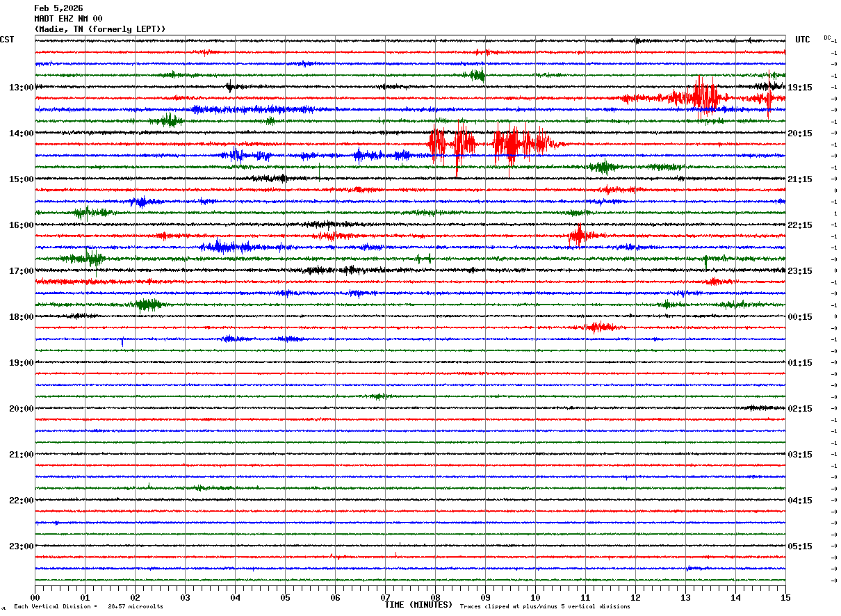Click the 21:15 UTC time label
The image size is (841, 616).
click(800, 179)
